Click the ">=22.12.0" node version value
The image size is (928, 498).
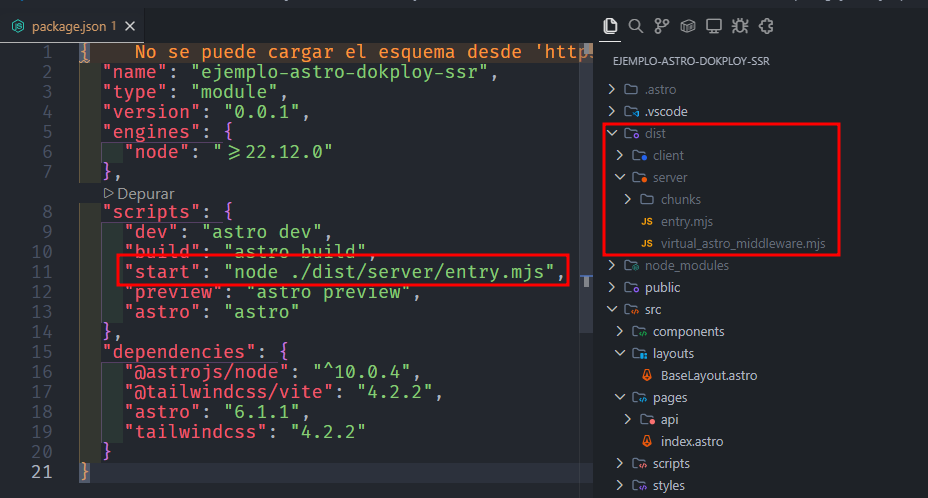click(273, 152)
